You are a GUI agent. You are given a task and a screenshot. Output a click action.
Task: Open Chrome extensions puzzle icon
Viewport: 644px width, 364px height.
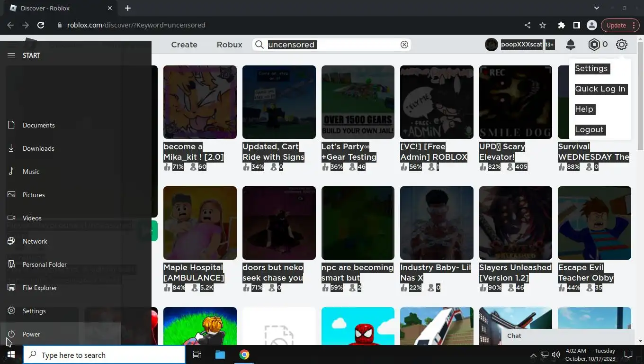coord(561,25)
